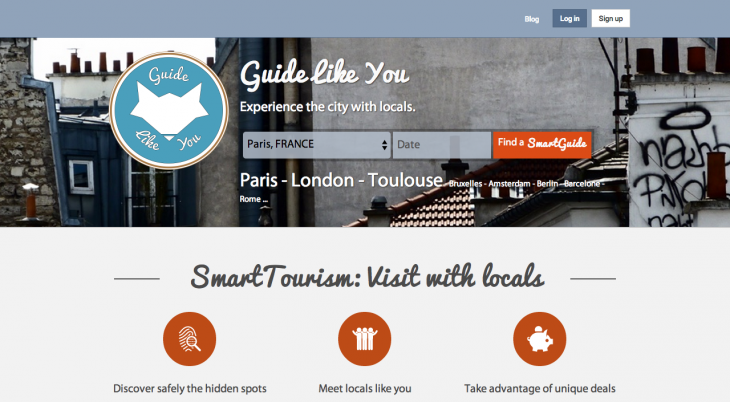Screen dimensions: 730x402
Task: Click the dropdown arrows on city selector
Action: click(x=384, y=145)
